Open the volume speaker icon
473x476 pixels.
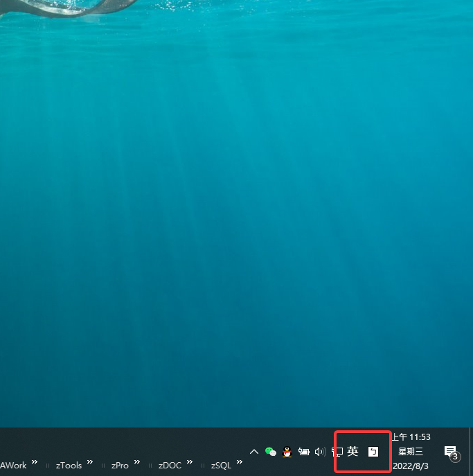coord(319,452)
